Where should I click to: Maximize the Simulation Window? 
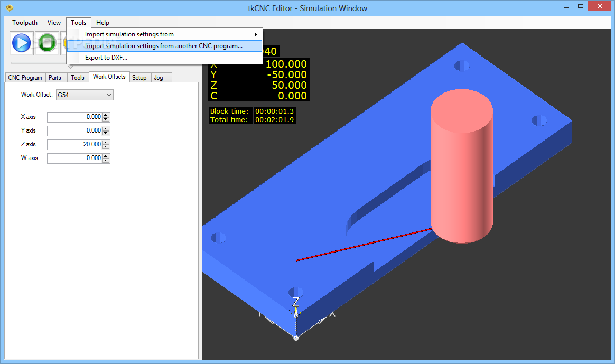[581, 6]
